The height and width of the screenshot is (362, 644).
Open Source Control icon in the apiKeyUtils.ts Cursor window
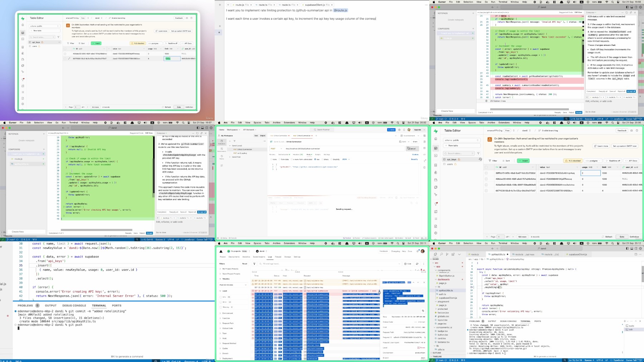tap(447, 254)
